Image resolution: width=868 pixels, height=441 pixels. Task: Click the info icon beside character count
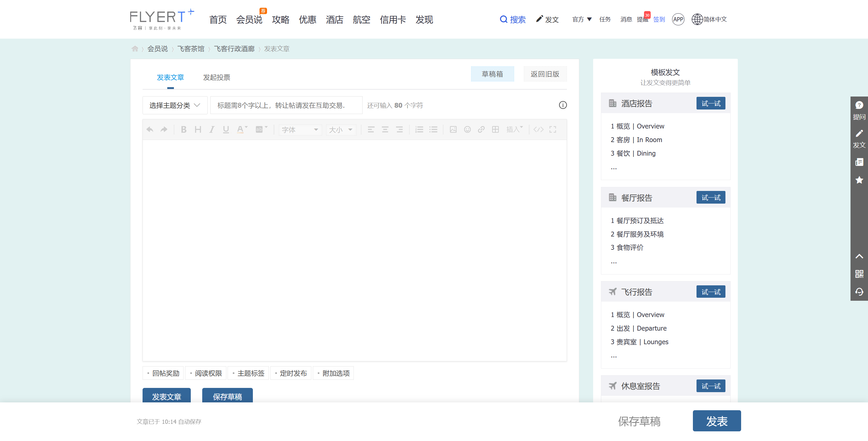[x=563, y=105]
